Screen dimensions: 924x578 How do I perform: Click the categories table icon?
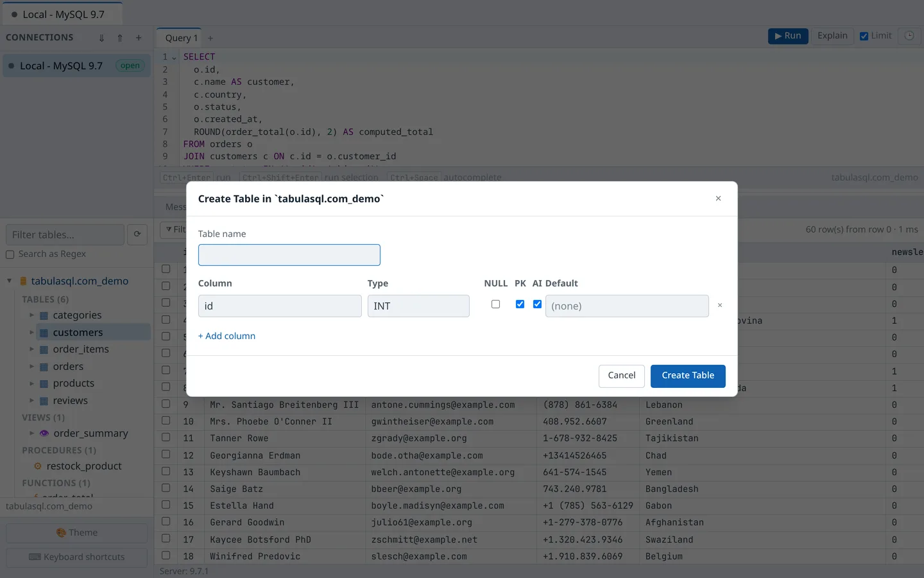point(44,315)
